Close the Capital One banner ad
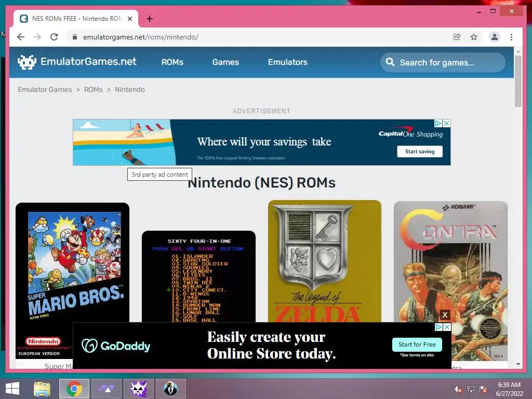Viewport: 532px width, 399px height. (446, 123)
